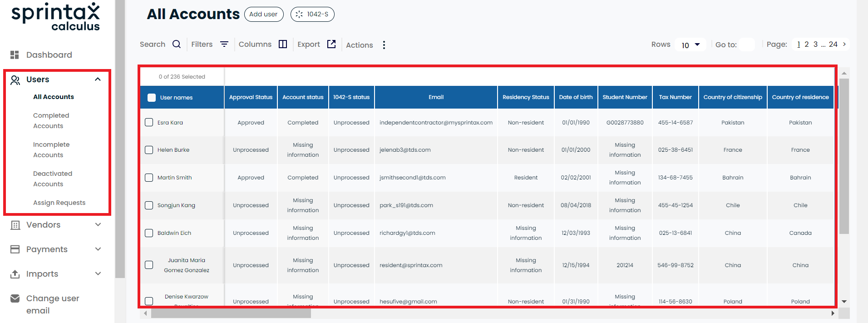Click the Vendors building icon
The image size is (868, 323).
click(15, 225)
